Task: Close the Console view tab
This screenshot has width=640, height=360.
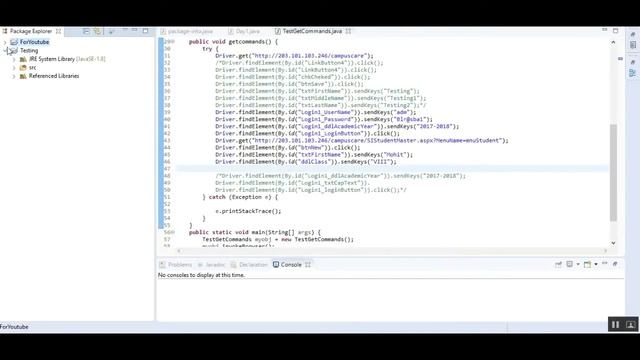Action: click(308, 264)
